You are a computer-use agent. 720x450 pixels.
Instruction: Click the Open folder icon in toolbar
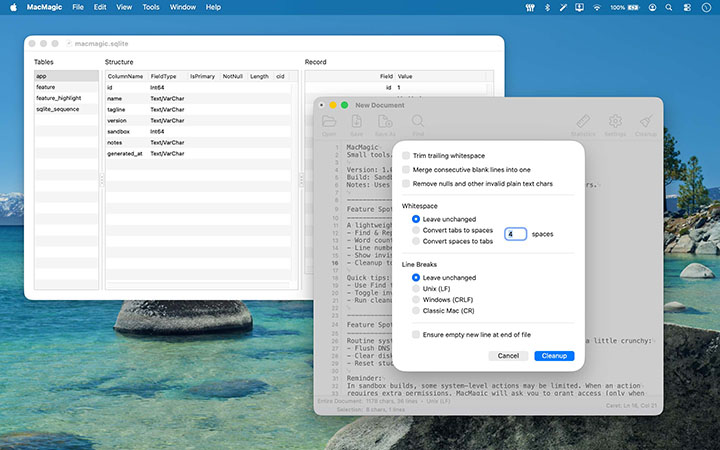[329, 122]
